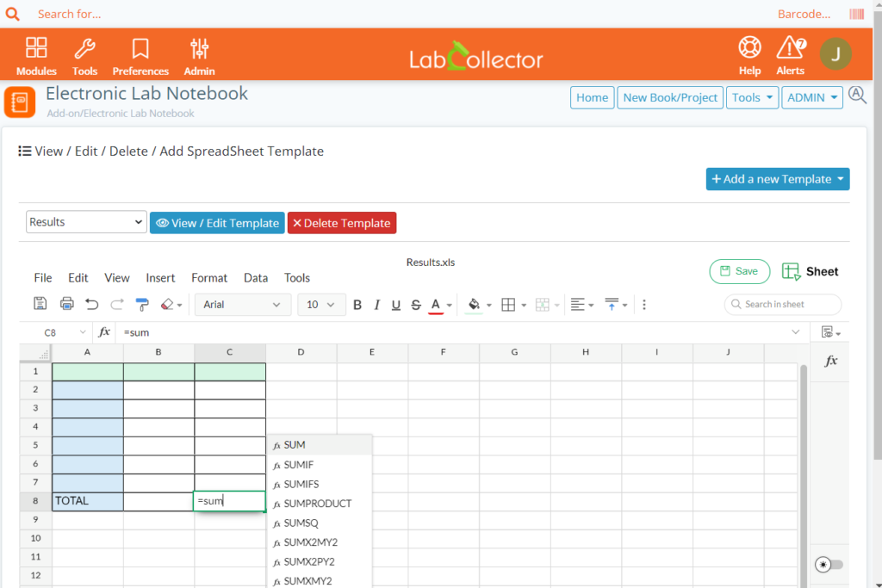Expand the fill color dropdown arrow
The width and height of the screenshot is (882, 588).
[x=489, y=306]
